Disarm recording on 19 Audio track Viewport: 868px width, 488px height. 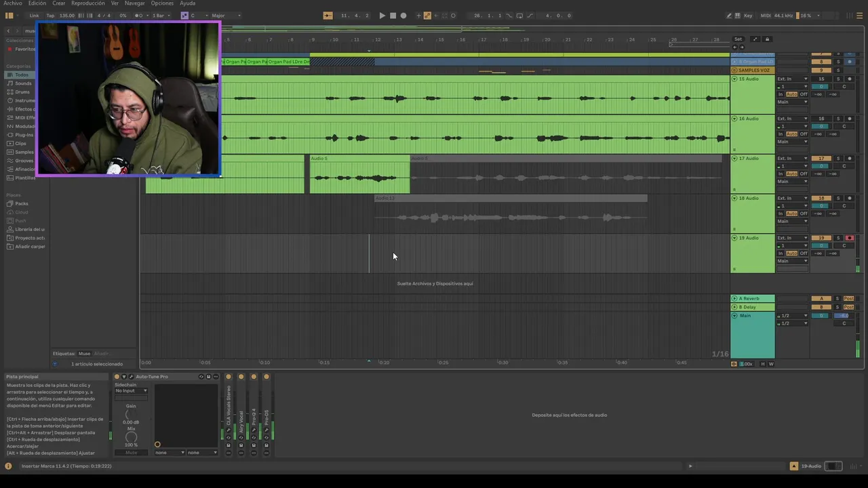pos(850,238)
